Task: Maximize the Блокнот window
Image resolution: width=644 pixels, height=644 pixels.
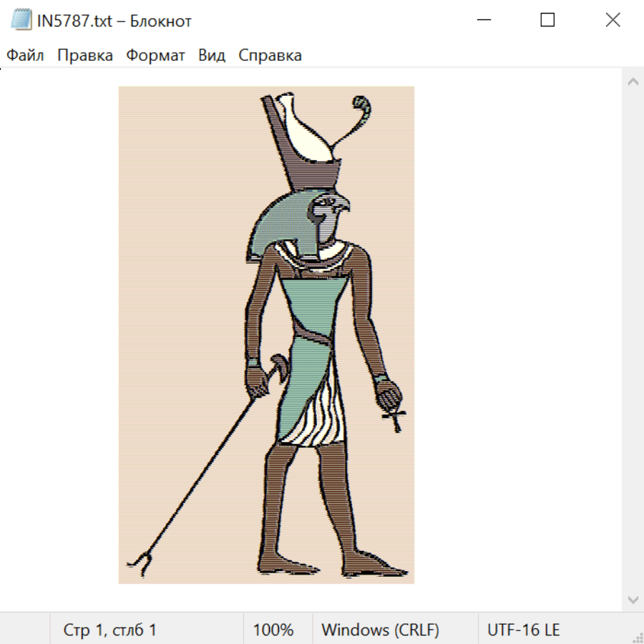Action: pyautogui.click(x=547, y=20)
